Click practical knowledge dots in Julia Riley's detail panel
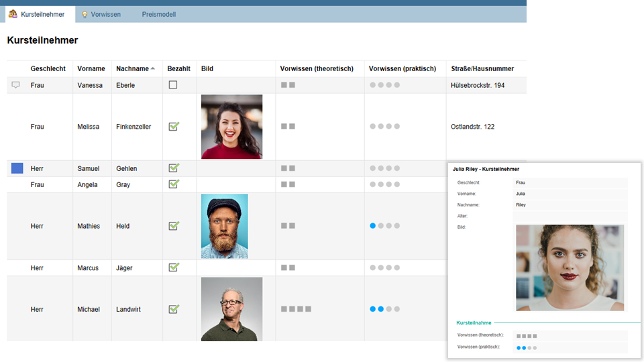Image resolution: width=644 pixels, height=362 pixels. pos(527,348)
